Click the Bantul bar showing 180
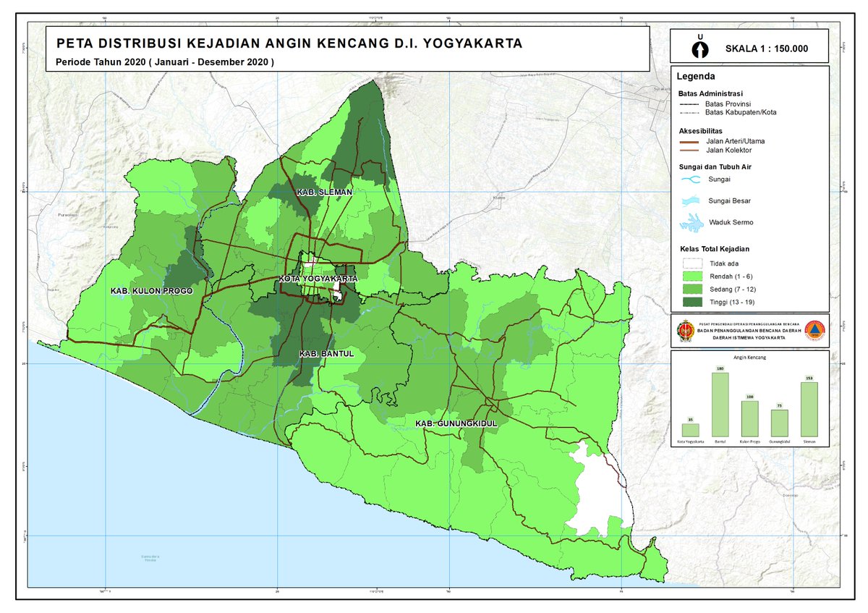This screenshot has width=868, height=613. tap(720, 405)
